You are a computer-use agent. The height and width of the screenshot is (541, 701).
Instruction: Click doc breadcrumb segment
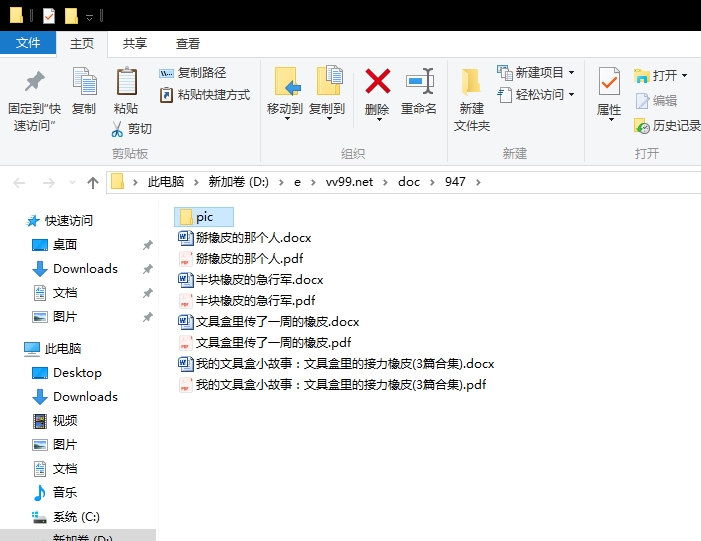click(409, 182)
